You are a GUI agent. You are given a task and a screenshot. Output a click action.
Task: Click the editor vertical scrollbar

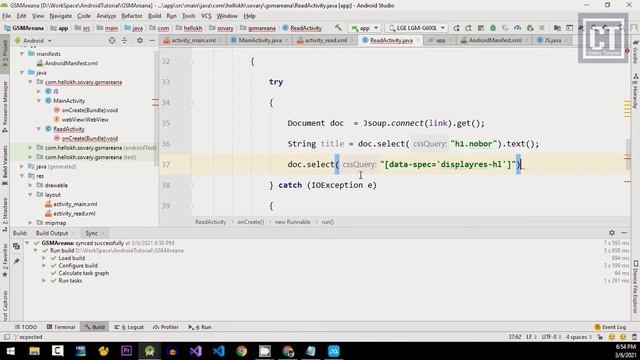click(627, 153)
